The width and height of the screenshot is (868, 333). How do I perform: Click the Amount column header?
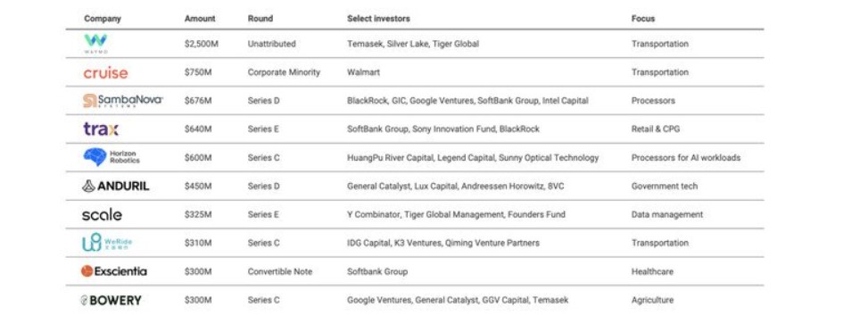200,18
